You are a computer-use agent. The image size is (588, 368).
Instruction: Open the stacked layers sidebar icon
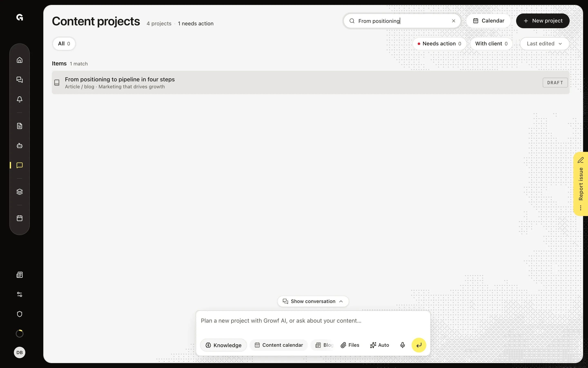point(20,192)
